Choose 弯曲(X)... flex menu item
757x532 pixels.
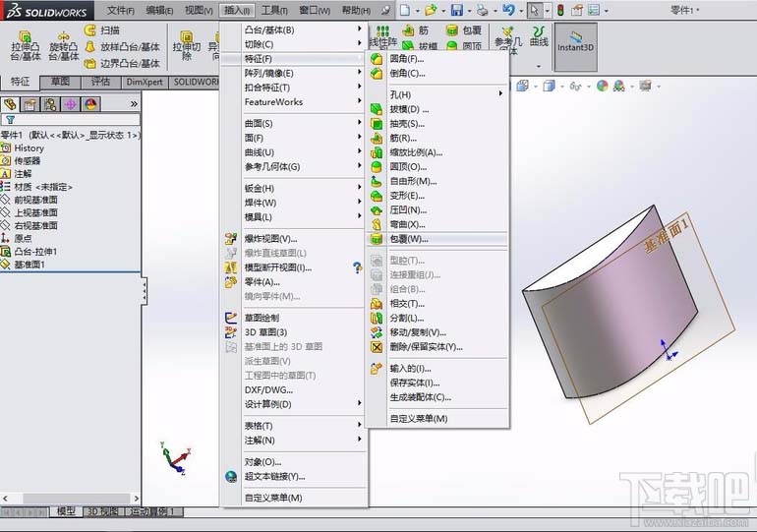click(437, 224)
